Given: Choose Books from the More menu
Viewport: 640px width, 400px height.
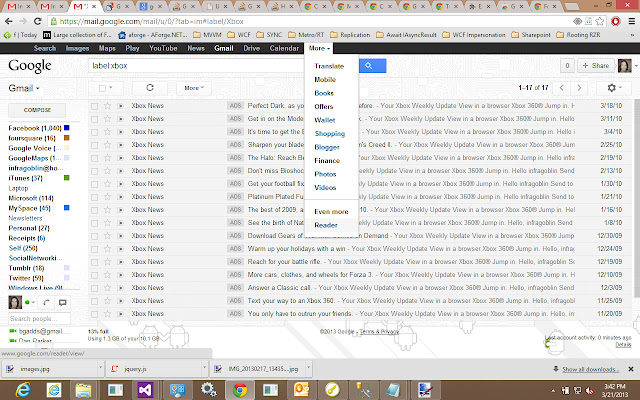Looking at the screenshot, I should [x=324, y=93].
